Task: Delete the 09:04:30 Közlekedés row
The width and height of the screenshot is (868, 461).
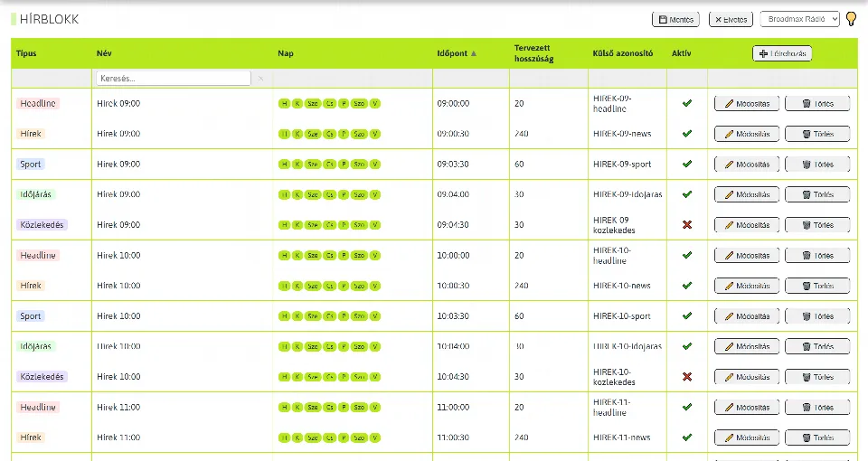Action: 817,225
